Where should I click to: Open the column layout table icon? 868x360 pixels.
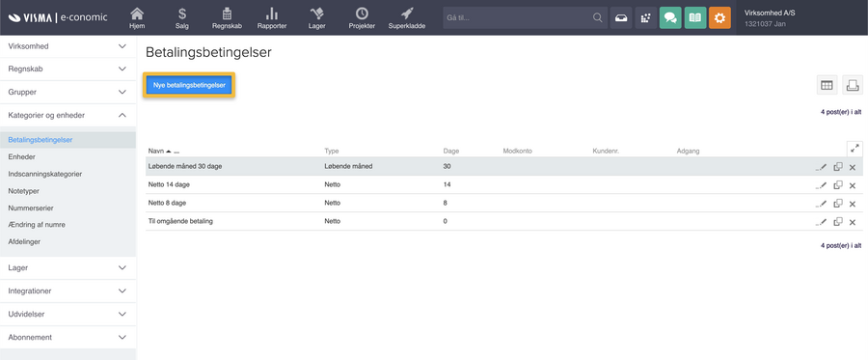(827, 85)
